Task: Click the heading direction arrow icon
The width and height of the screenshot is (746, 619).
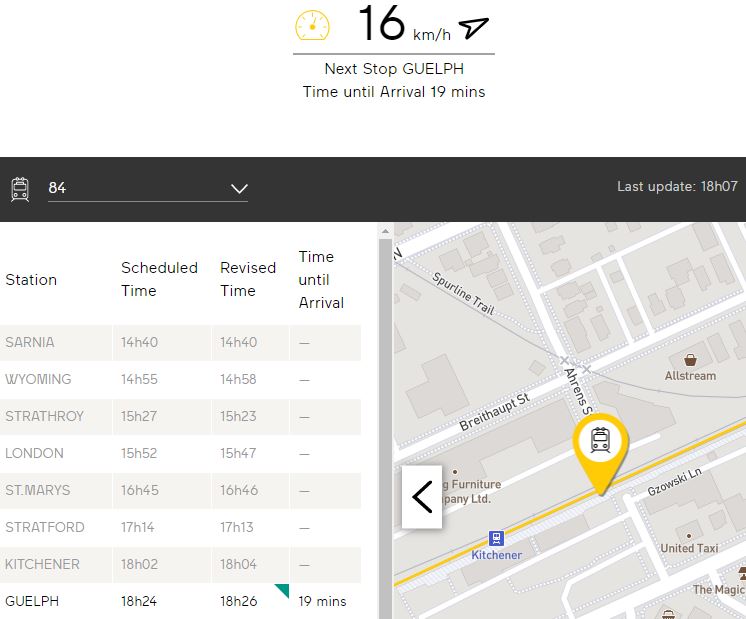Action: point(474,27)
